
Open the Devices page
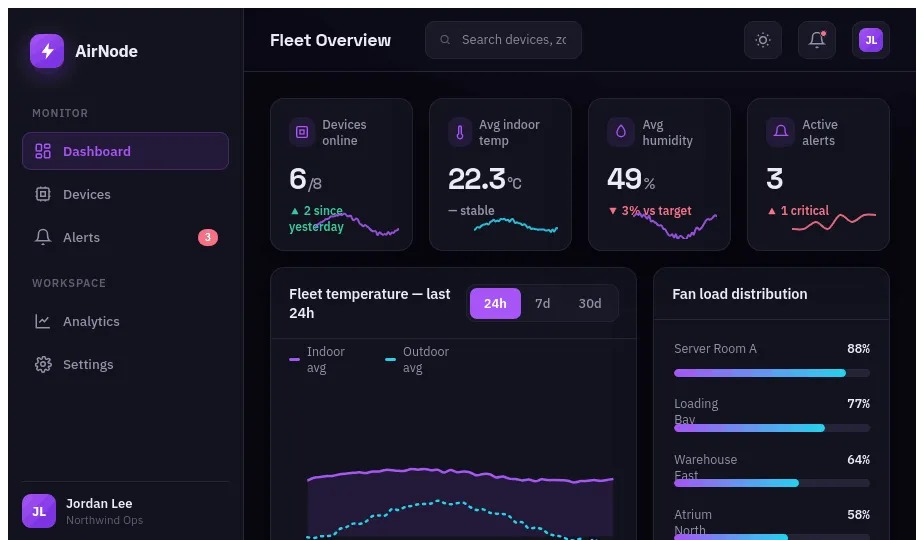pos(126,194)
